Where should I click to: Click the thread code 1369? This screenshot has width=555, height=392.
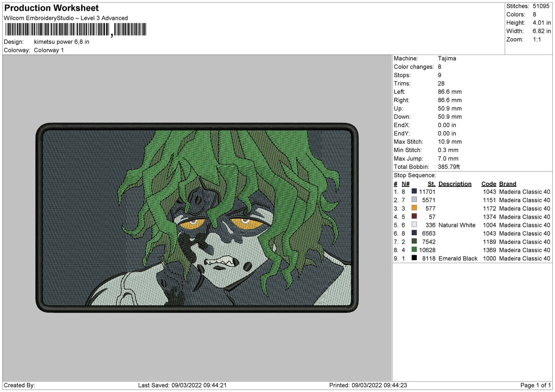point(489,250)
